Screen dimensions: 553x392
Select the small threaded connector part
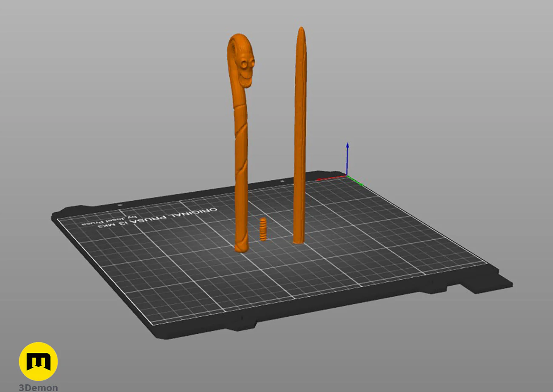click(264, 230)
